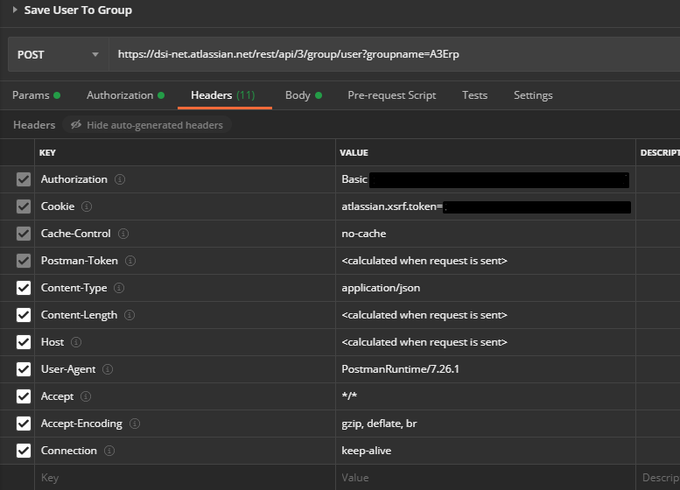Image resolution: width=680 pixels, height=490 pixels.
Task: Click Hide auto-generated headers button
Action: tap(147, 125)
